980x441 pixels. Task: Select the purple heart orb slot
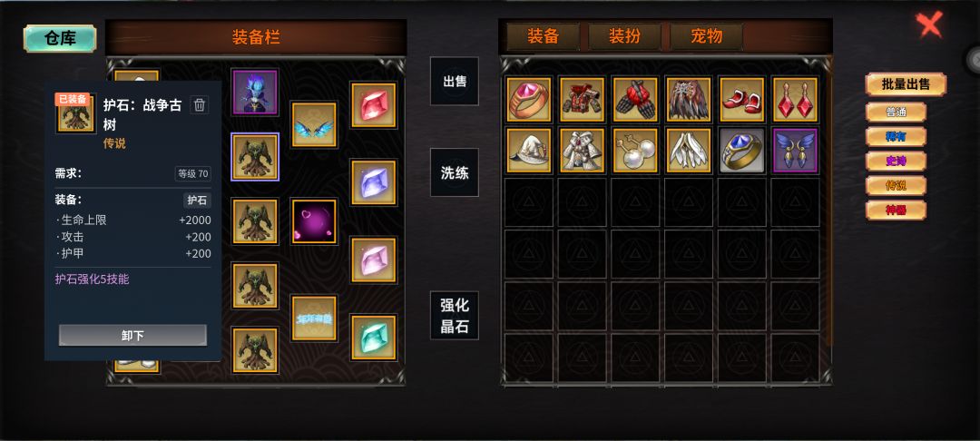[x=314, y=221]
